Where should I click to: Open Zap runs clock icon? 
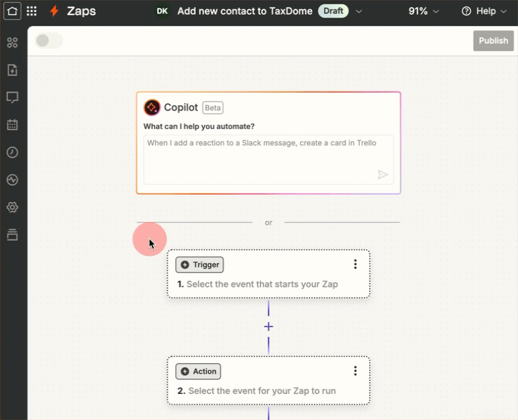pyautogui.click(x=12, y=152)
